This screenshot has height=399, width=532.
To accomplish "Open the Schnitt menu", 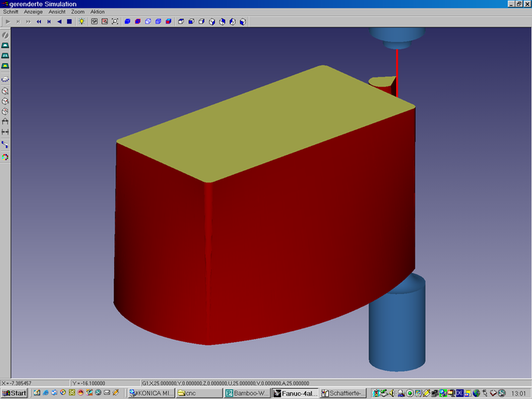I will (11, 12).
